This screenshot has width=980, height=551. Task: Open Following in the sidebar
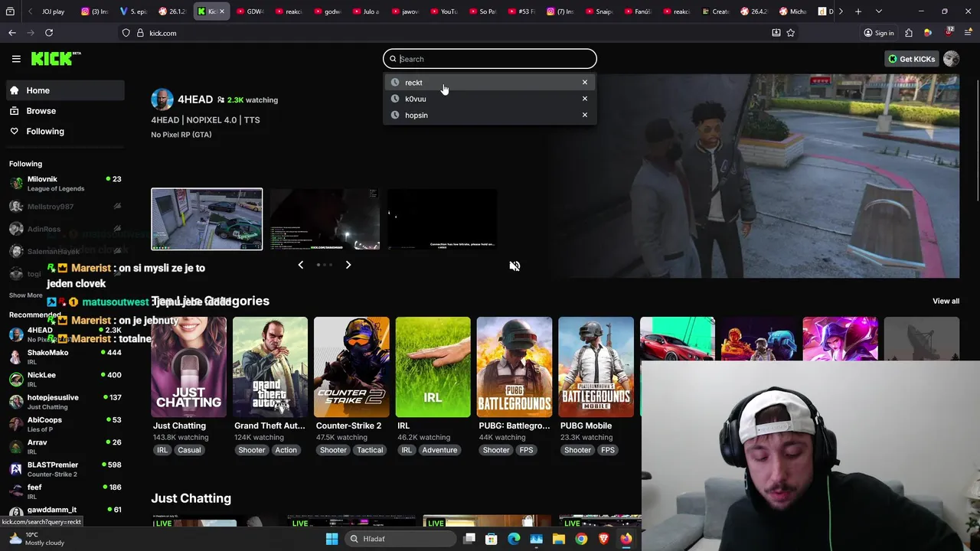pyautogui.click(x=65, y=132)
